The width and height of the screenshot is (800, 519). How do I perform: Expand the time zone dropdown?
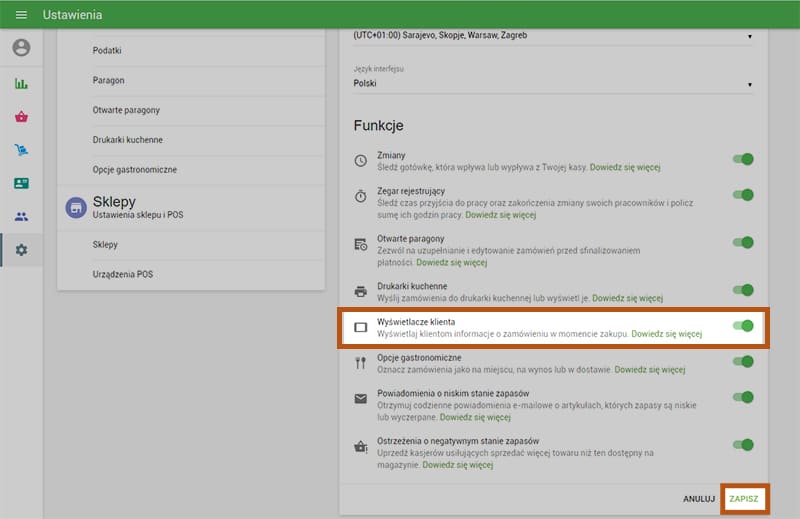[x=552, y=36]
